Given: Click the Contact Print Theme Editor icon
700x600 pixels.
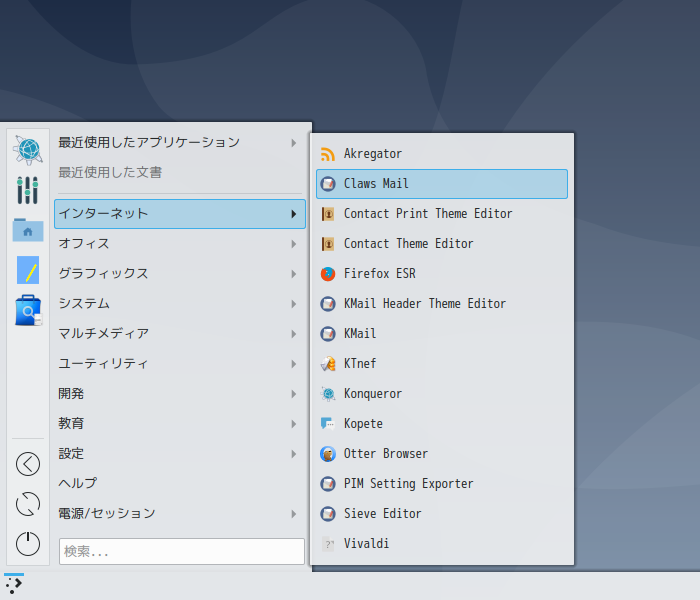Looking at the screenshot, I should [x=328, y=214].
